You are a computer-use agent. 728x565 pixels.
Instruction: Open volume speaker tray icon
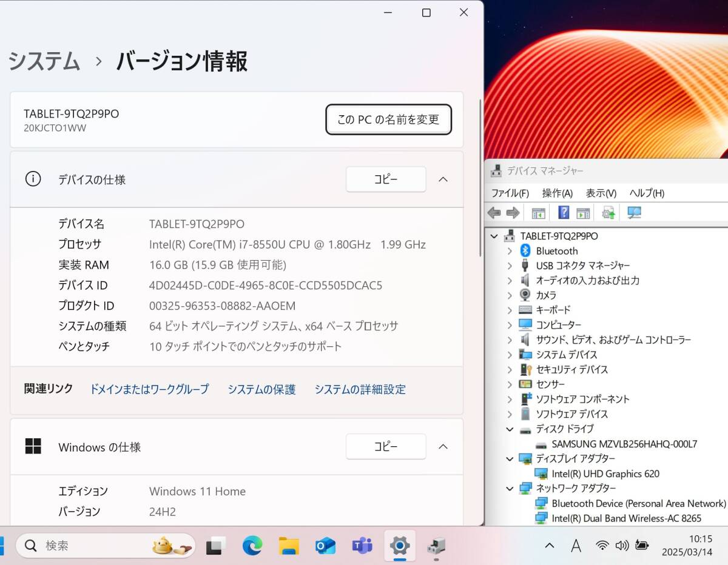622,546
